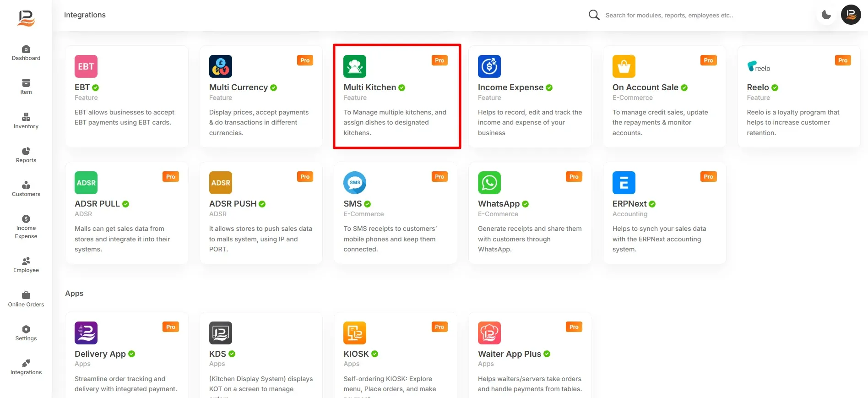This screenshot has height=398, width=868.
Task: Open the Dashboard sidebar item
Action: coord(26,53)
